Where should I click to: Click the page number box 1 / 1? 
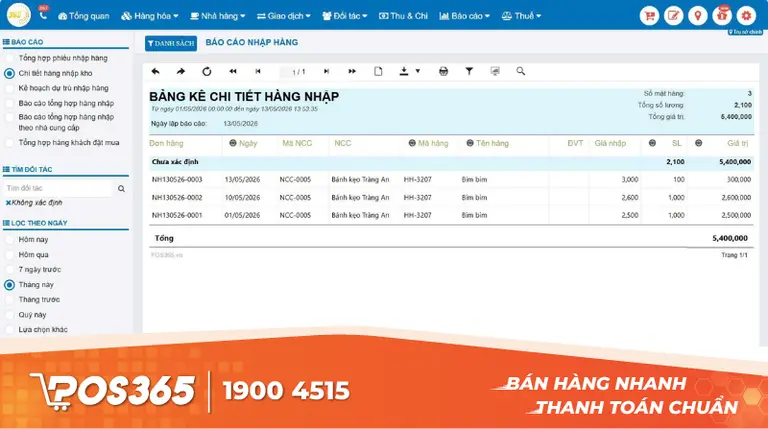(298, 72)
